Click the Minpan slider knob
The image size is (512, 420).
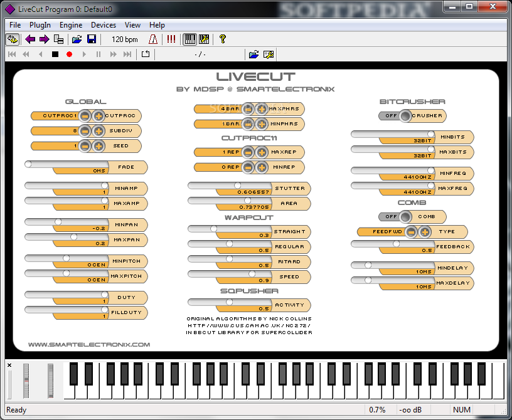pos(58,222)
